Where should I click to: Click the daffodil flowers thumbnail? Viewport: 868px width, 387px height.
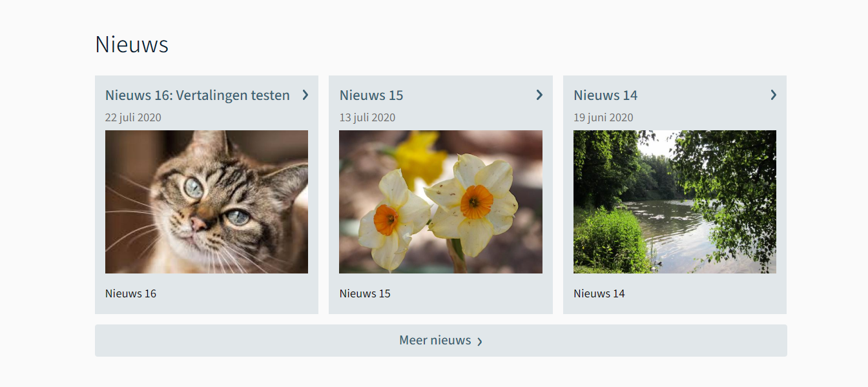tap(440, 202)
